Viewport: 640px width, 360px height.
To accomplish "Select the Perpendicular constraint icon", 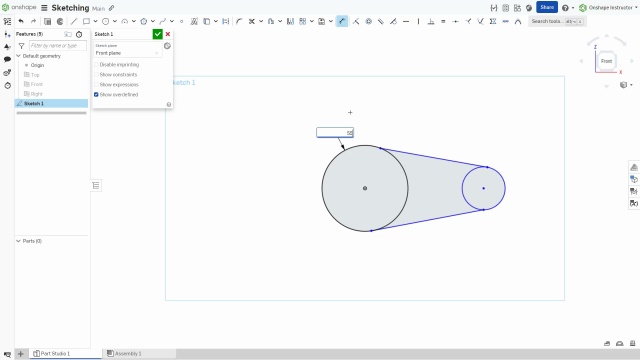I will click(x=431, y=21).
